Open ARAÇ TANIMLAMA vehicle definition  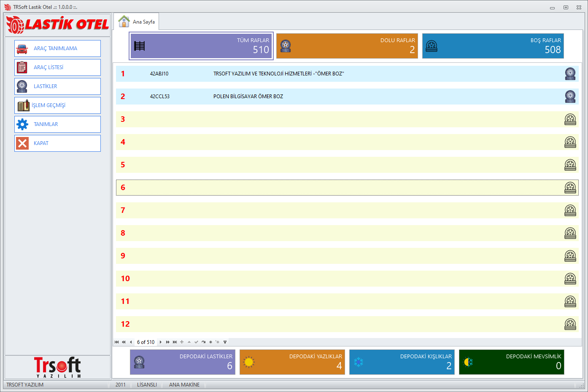(57, 48)
